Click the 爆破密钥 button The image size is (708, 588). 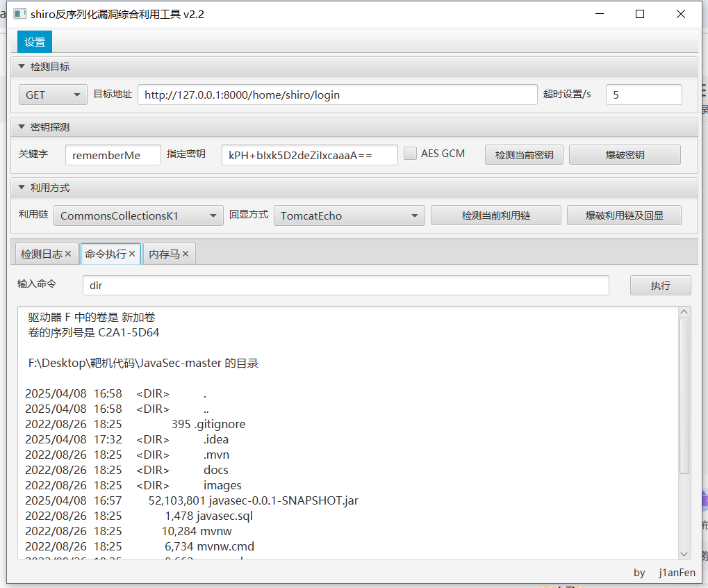point(625,155)
